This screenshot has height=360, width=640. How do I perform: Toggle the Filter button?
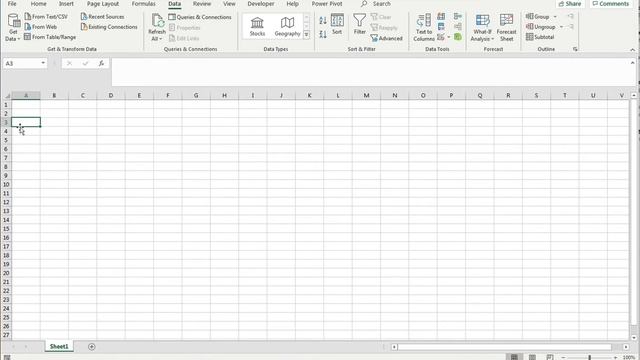click(360, 24)
